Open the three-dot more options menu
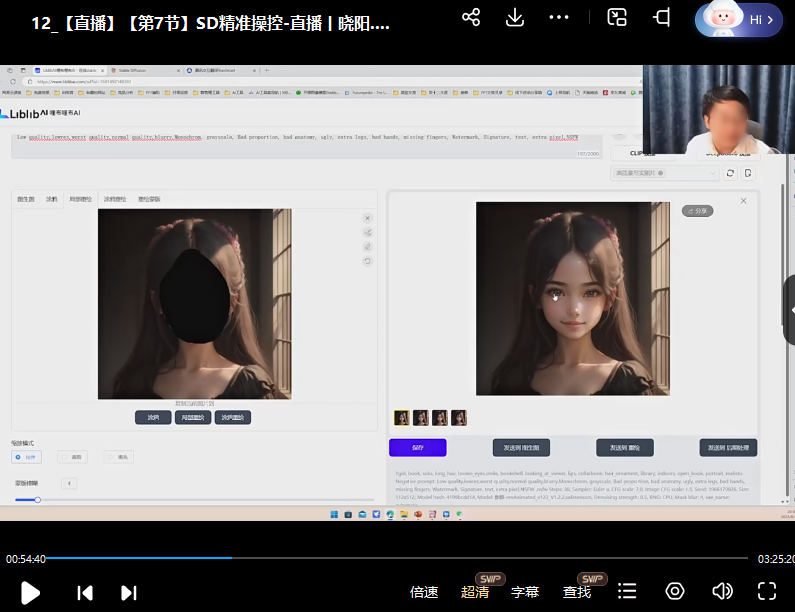 (559, 17)
